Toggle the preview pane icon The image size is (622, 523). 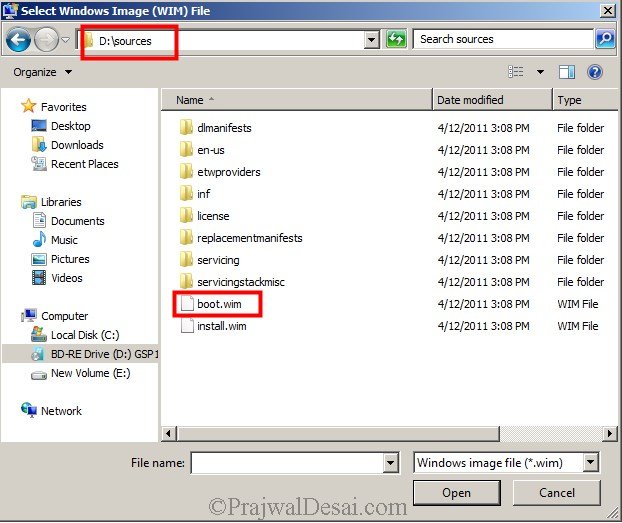566,72
